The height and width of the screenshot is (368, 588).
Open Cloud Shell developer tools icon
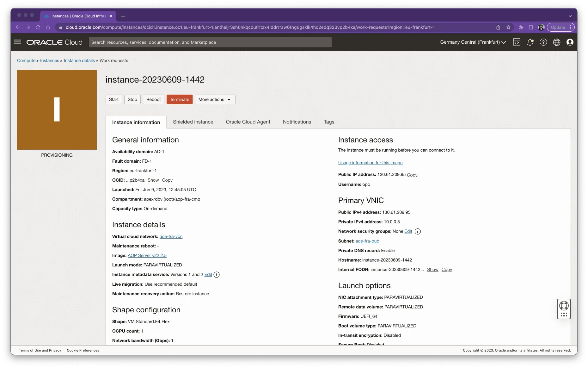point(517,42)
